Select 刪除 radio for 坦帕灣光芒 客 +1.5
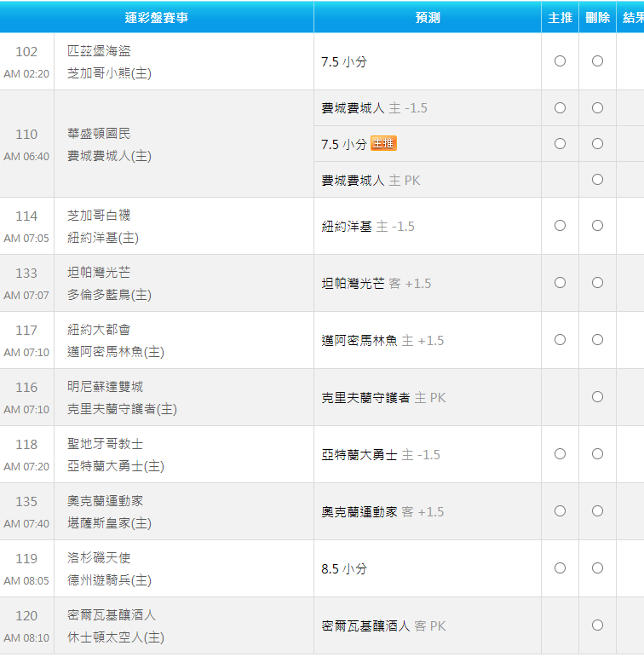The height and width of the screenshot is (657, 644). (597, 283)
